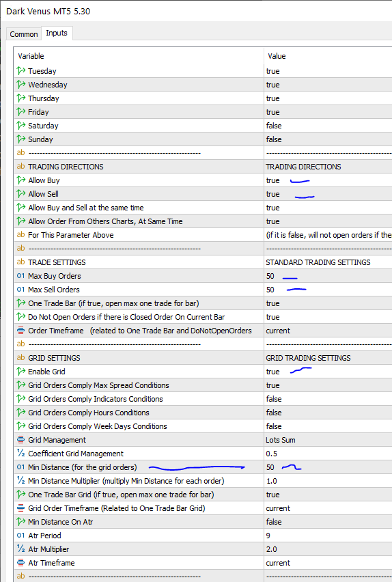
Task: Click the enum icon beside Order Timeframe
Action: (x=20, y=331)
